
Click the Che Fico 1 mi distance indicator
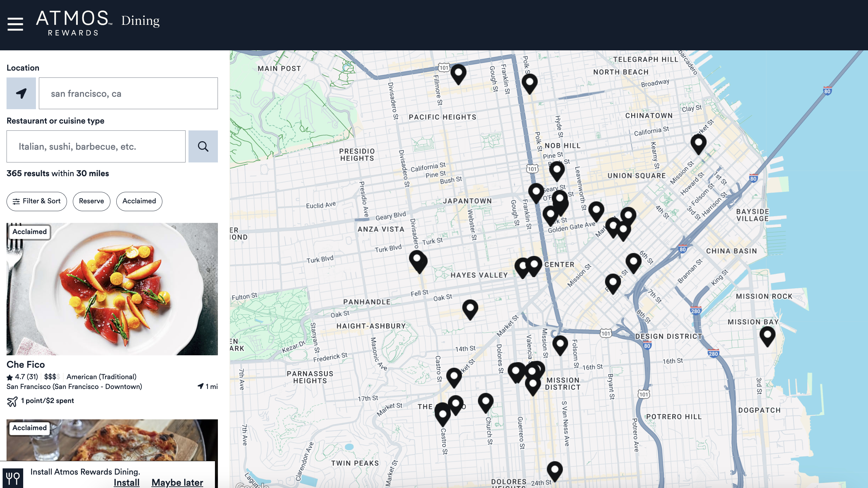(x=207, y=386)
